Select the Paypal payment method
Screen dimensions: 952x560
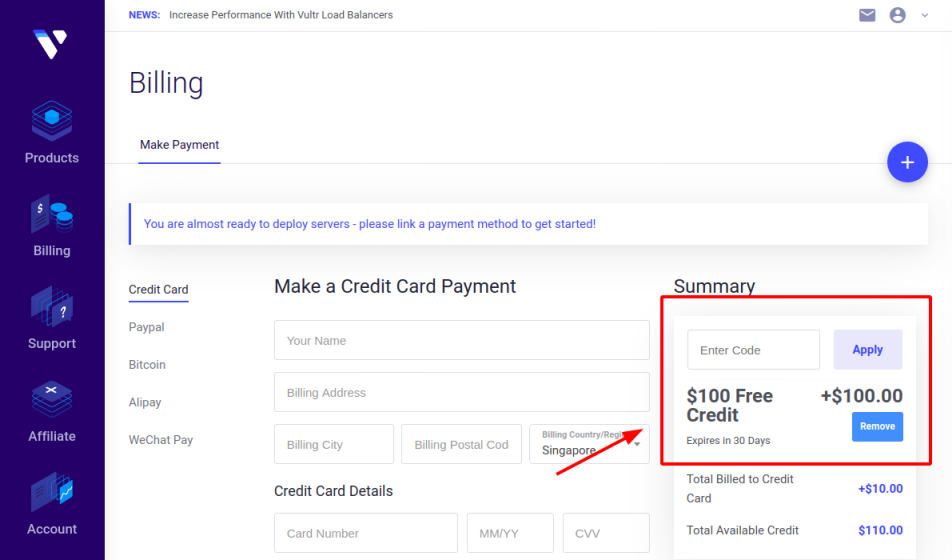146,327
